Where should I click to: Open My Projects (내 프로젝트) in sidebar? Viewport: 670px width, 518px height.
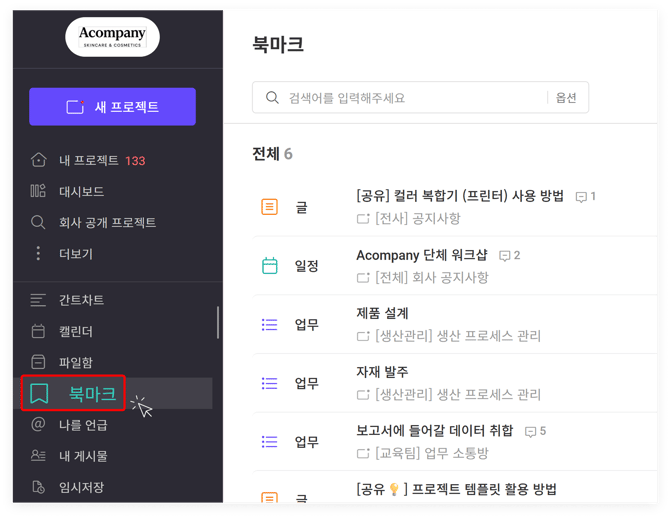click(88, 160)
